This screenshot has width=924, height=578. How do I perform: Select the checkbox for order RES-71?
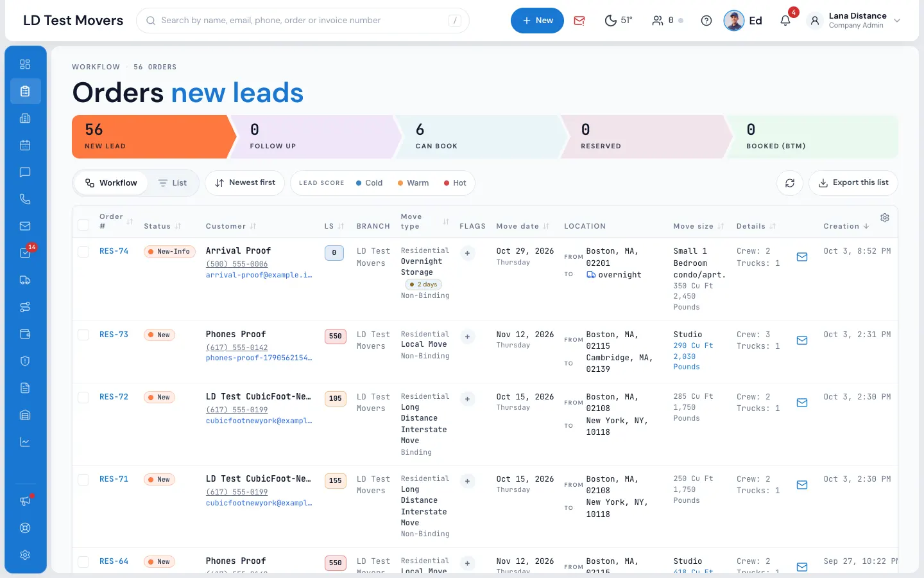(83, 480)
